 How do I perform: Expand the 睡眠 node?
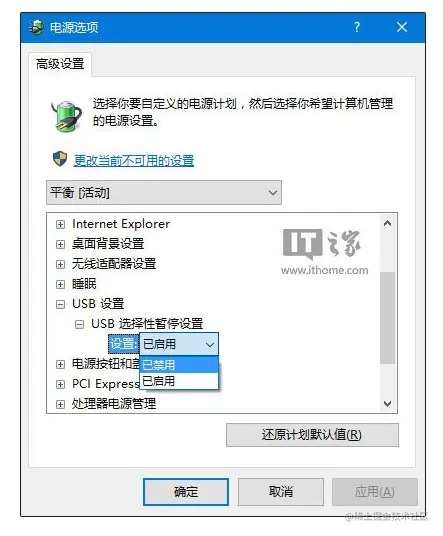pos(60,284)
